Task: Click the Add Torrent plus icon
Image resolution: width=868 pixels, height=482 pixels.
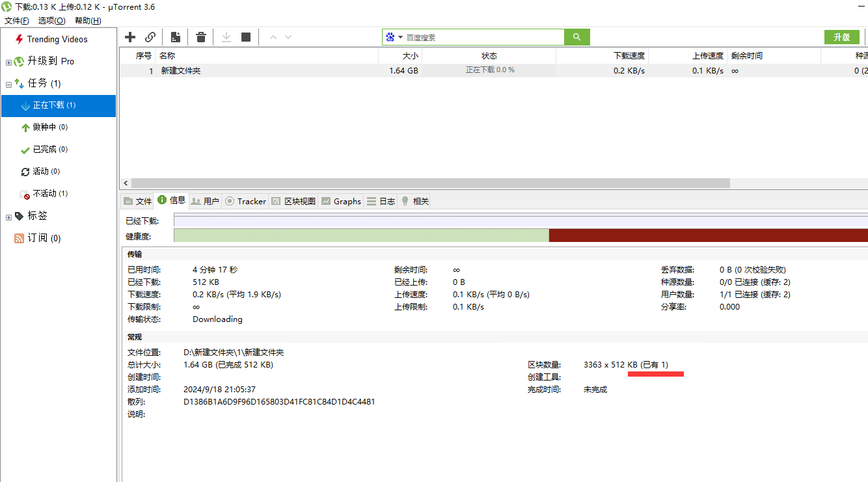Action: tap(130, 37)
